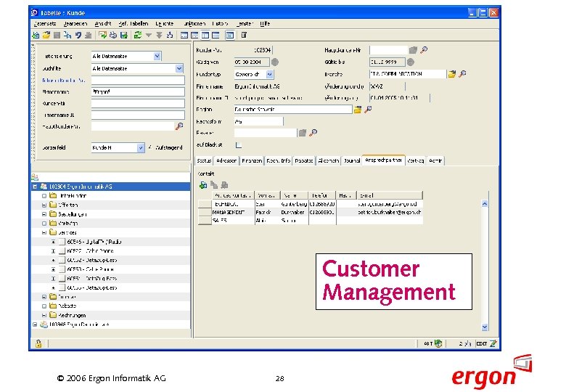Click the magnifier icon beside Branche field

pyautogui.click(x=462, y=74)
